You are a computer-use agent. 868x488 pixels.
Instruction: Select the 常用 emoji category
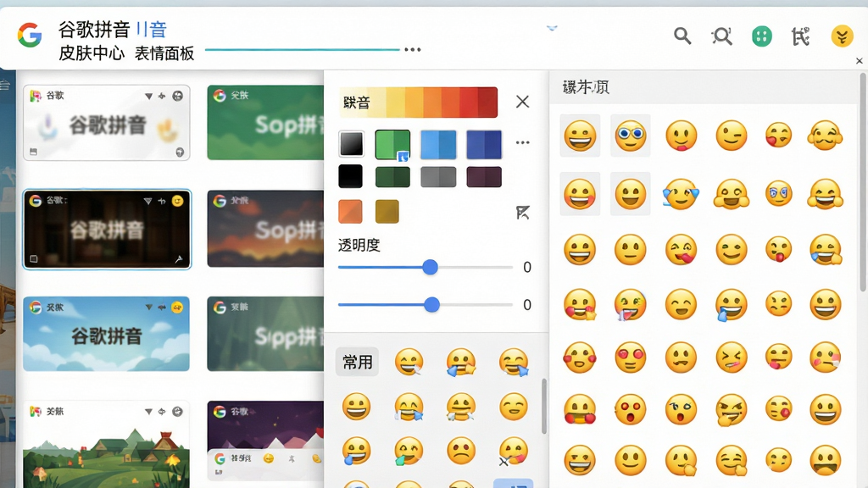[x=357, y=362]
